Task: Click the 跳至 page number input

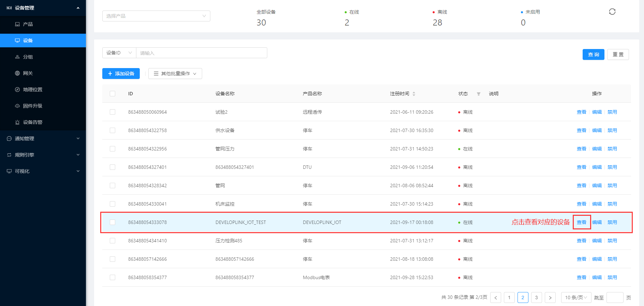Action: point(615,297)
